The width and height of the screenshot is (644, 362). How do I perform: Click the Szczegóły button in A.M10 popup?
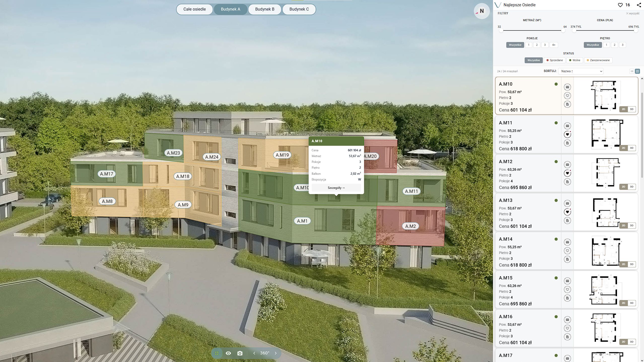click(x=336, y=188)
